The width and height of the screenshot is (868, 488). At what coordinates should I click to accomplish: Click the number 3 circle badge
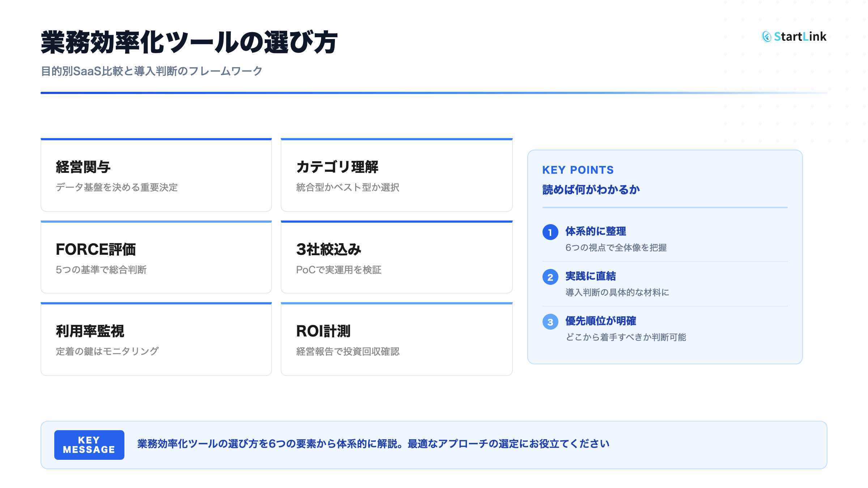[550, 322]
